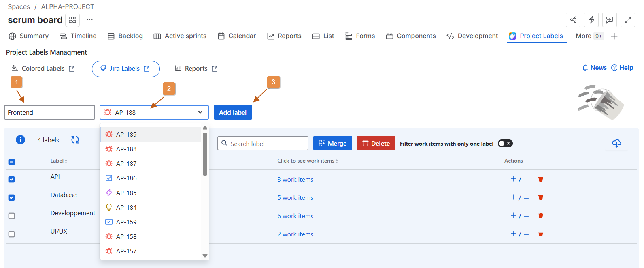Select AP-189 from the dropdown list
This screenshot has width=644, height=268.
[151, 134]
